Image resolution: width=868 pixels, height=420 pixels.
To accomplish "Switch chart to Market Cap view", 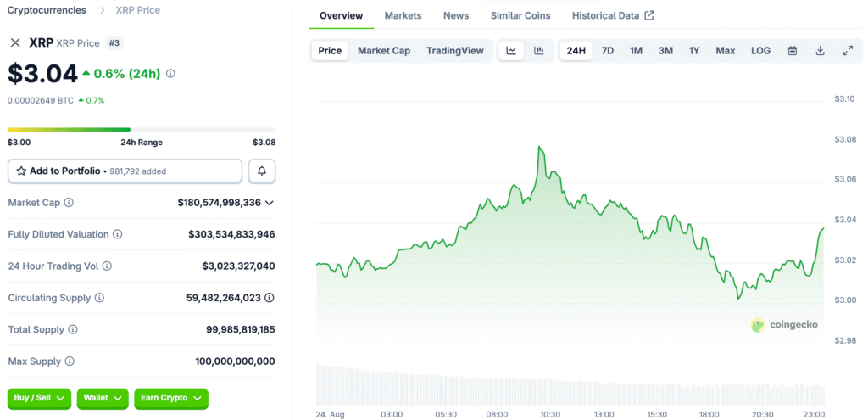I will [384, 50].
